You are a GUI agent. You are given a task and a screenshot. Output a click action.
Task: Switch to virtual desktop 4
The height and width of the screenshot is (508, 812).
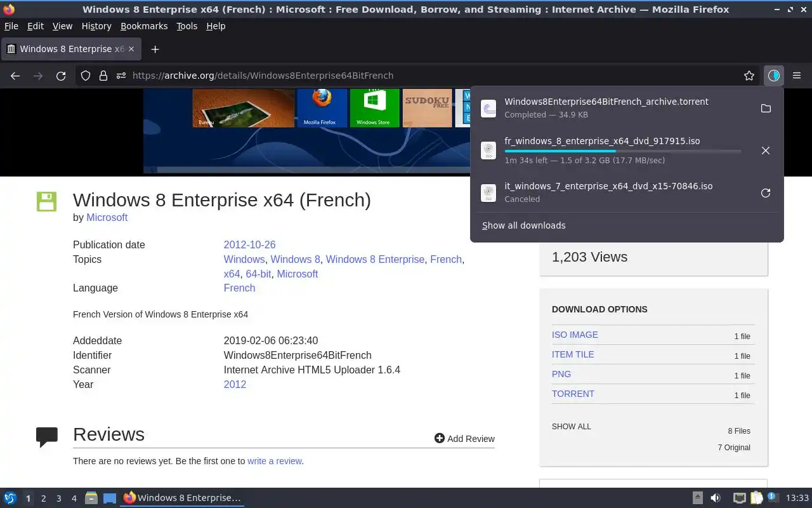pos(74,498)
